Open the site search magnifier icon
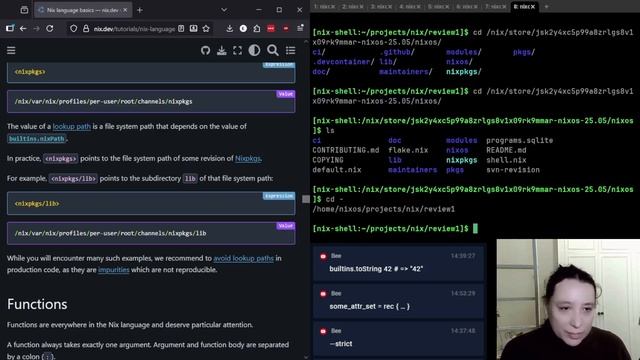This screenshot has height=360, width=640. point(273,50)
